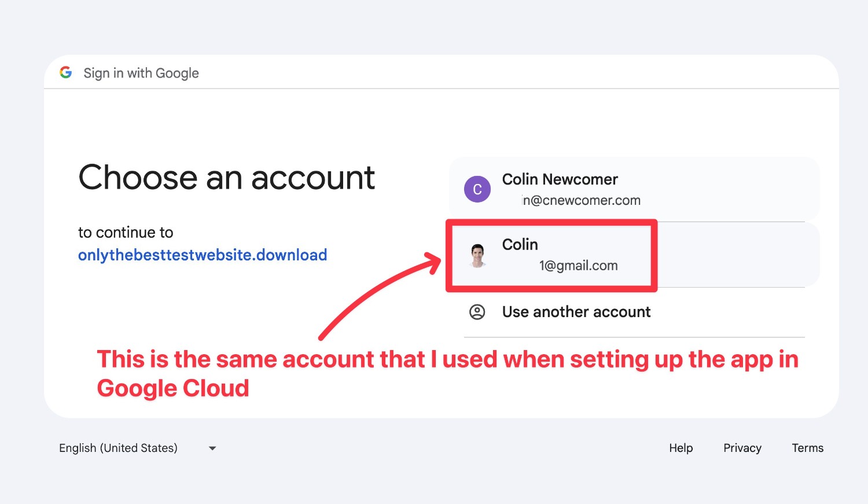868x504 pixels.
Task: Click the Sign in with Google header text
Action: 141,73
